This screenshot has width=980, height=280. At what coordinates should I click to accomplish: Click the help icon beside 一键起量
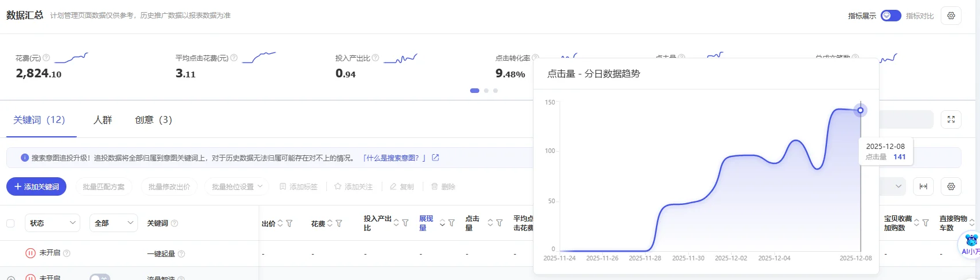[181, 254]
